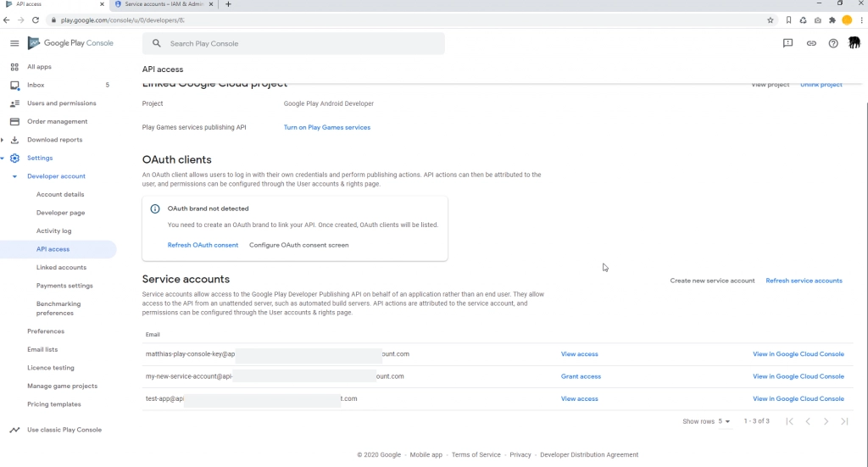The image size is (868, 467).
Task: View access for test-app account
Action: [x=580, y=399]
